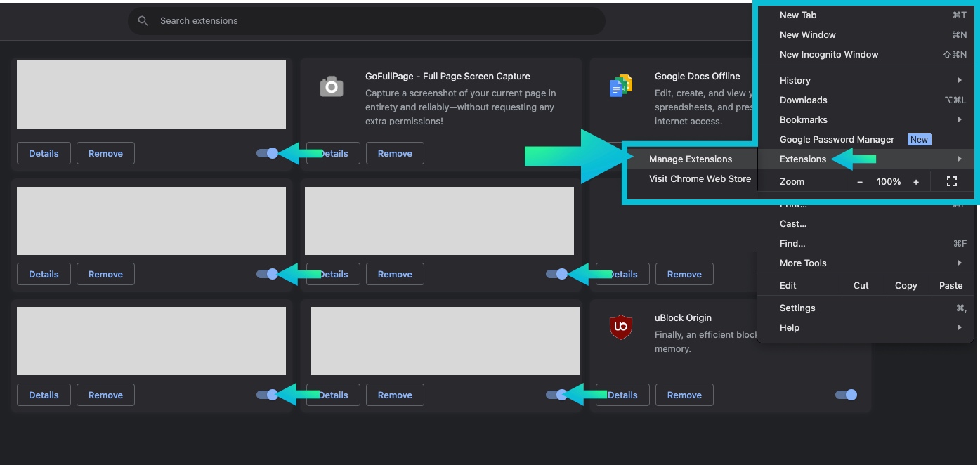Expand the Bookmarks submenu
This screenshot has height=465, width=980.
960,119
